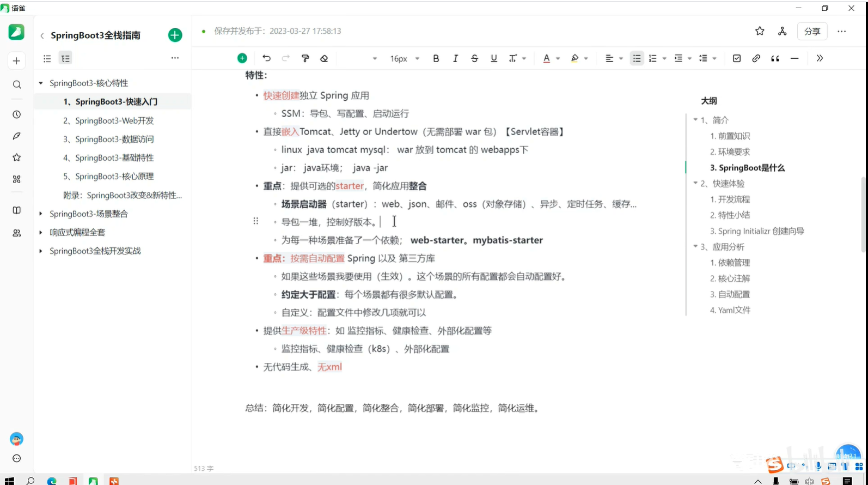Toggle the numbered list button

(653, 58)
